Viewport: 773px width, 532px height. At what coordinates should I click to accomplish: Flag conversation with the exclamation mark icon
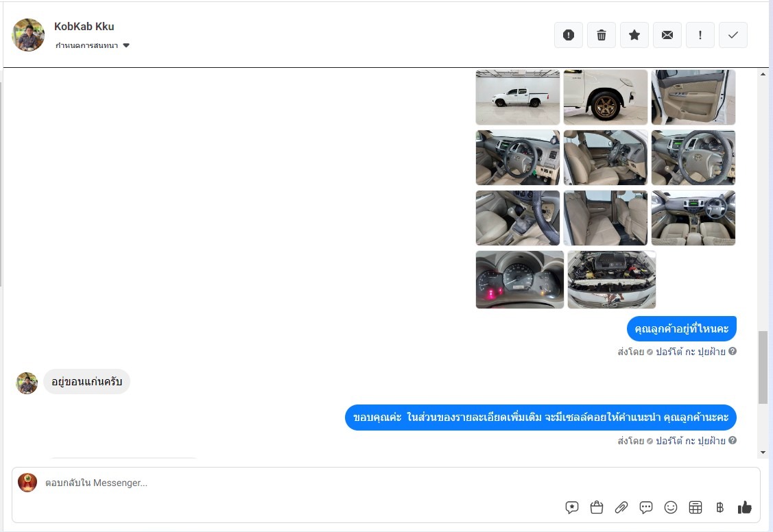700,35
